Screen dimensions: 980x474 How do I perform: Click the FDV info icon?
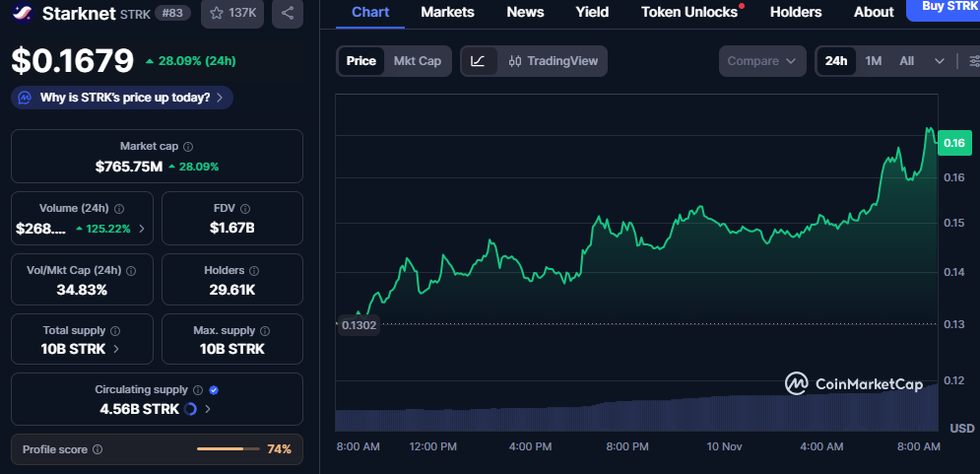tap(245, 209)
